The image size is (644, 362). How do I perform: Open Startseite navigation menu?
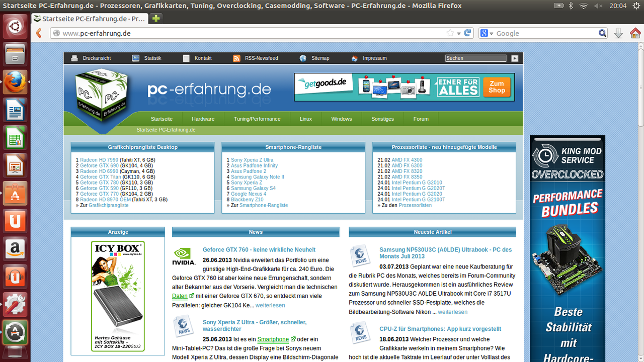click(162, 119)
